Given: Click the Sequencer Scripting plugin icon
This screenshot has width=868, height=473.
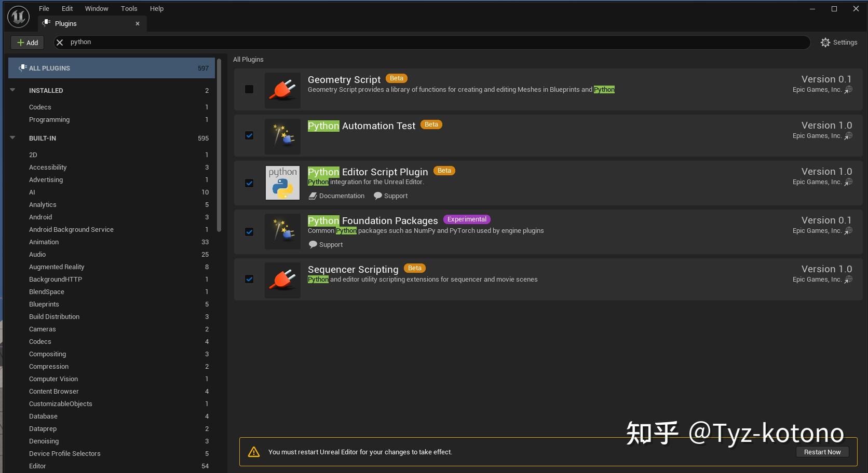Looking at the screenshot, I should (x=282, y=280).
